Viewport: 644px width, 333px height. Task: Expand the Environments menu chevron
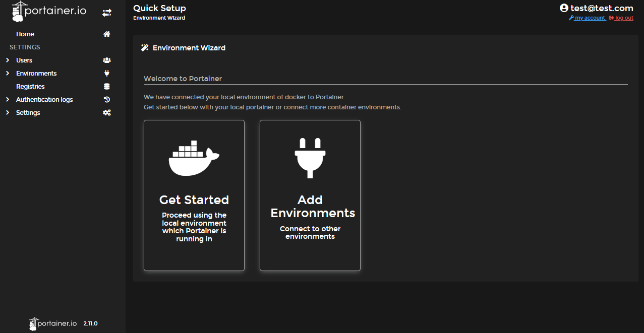click(x=8, y=74)
